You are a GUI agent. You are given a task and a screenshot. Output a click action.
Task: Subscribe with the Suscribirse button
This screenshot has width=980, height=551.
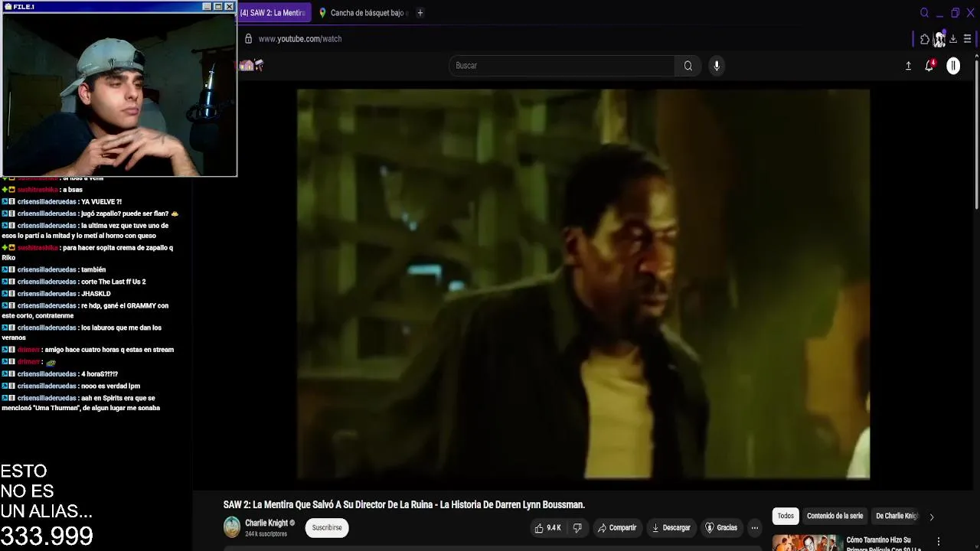pos(327,527)
